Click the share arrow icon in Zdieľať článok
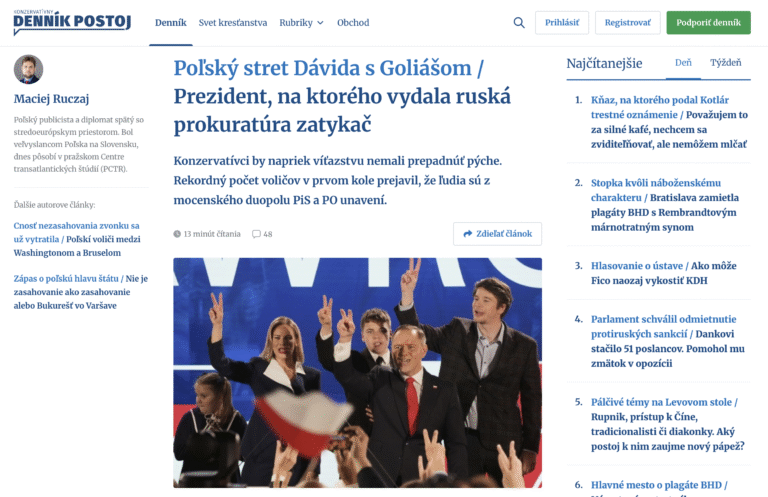The height and width of the screenshot is (497, 768). point(468,234)
